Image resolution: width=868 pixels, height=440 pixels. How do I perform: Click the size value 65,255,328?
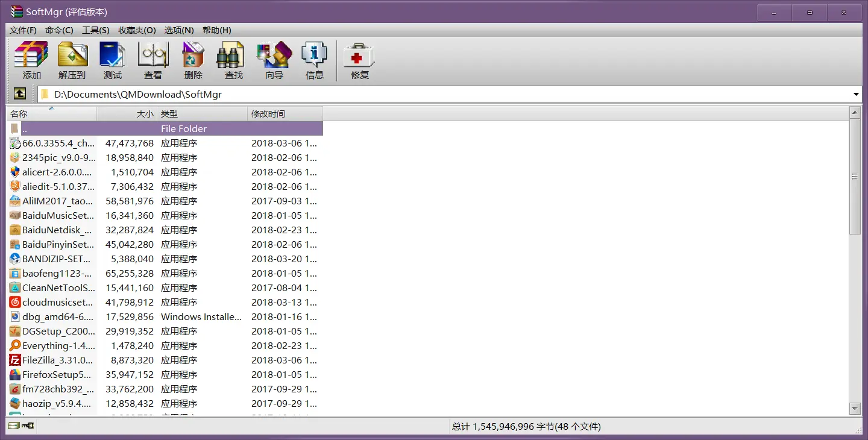(130, 273)
